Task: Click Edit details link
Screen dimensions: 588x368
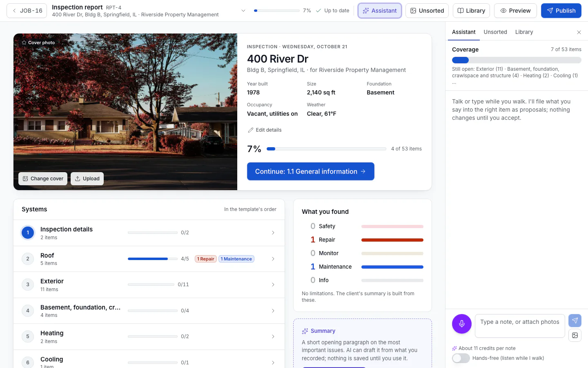Action: 265,130
